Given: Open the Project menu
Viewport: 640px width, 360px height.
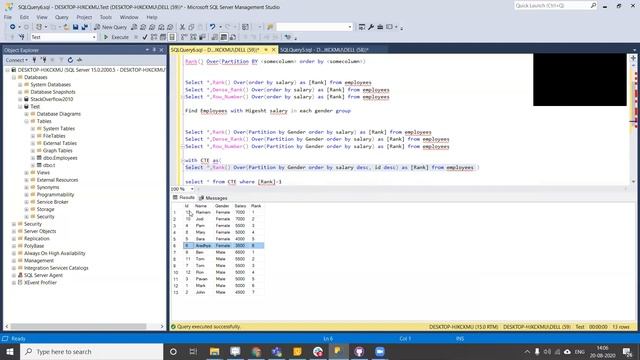Looking at the screenshot, I should point(84,17).
